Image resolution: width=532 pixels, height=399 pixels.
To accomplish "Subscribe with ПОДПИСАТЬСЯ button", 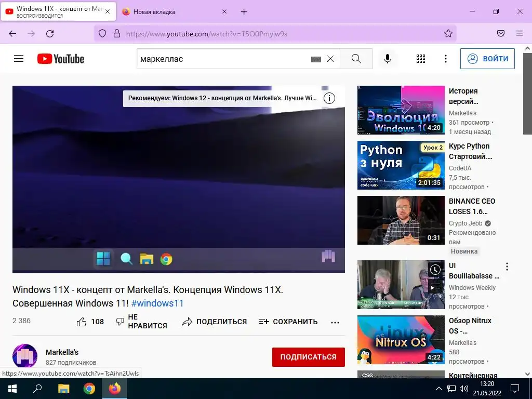I will click(x=309, y=357).
